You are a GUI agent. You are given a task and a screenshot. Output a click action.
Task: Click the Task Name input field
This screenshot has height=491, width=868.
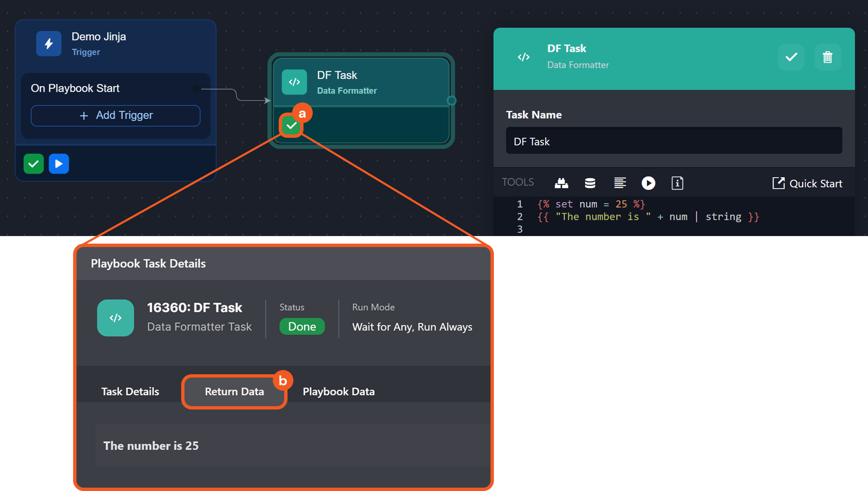click(x=674, y=142)
